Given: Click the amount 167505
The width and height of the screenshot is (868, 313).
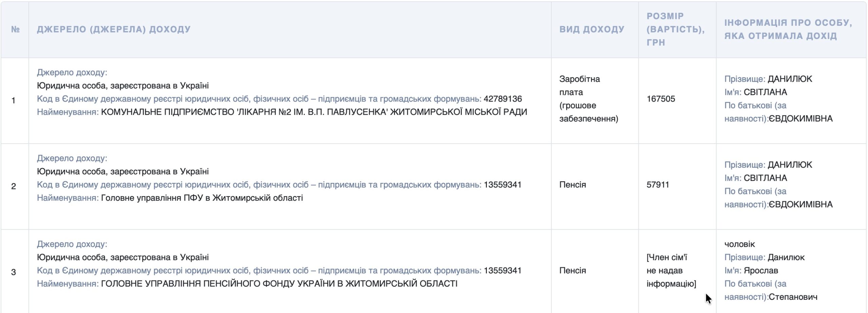Looking at the screenshot, I should pos(661,99).
